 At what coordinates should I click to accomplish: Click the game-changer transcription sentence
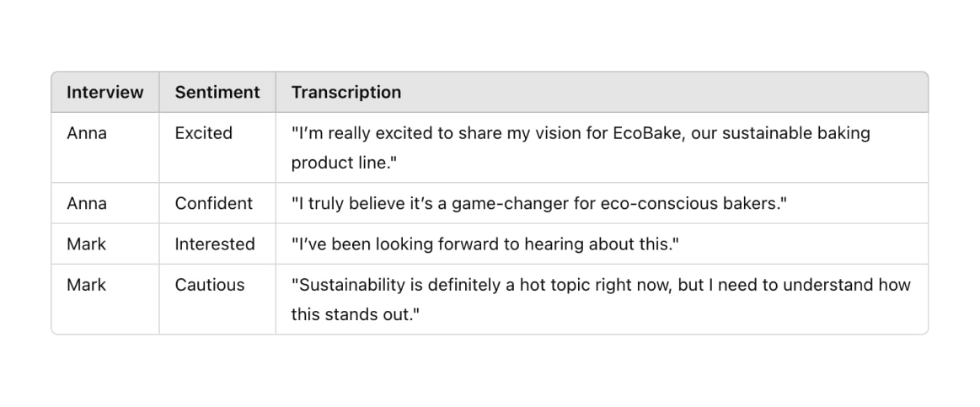click(x=538, y=203)
